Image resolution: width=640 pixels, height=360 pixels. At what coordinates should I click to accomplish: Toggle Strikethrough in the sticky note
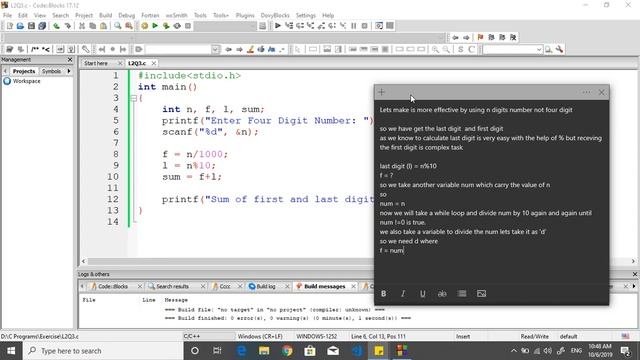click(x=442, y=293)
